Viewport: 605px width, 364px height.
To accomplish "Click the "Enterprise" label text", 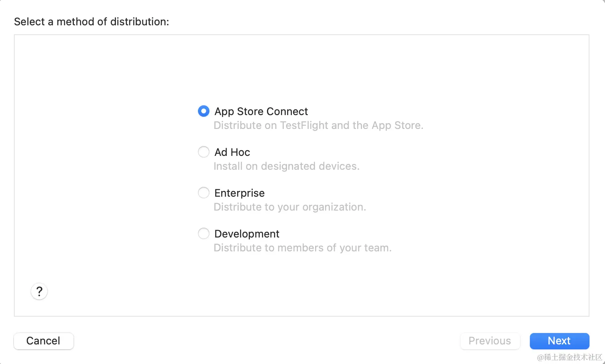I will tap(240, 193).
